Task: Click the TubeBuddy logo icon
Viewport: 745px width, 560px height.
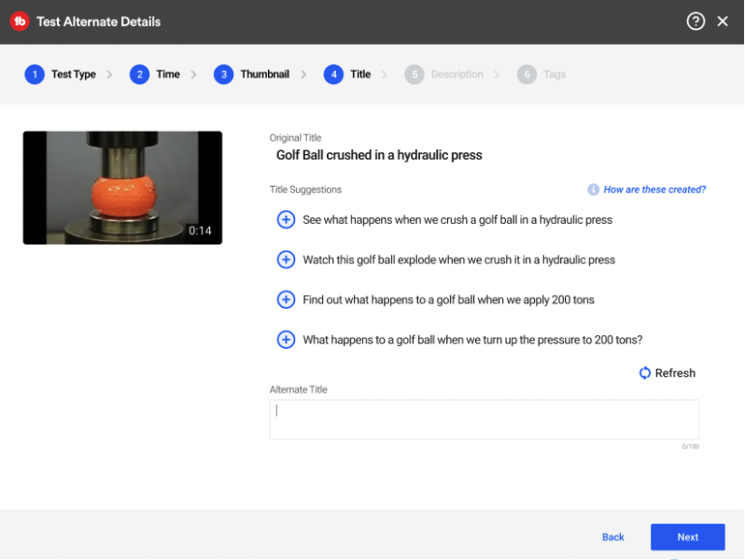Action: pyautogui.click(x=20, y=21)
